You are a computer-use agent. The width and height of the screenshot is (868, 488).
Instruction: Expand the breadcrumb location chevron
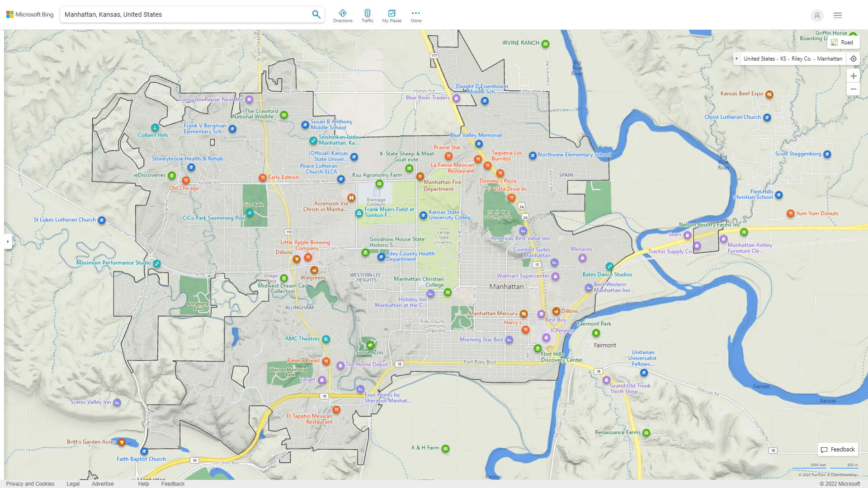coord(737,58)
